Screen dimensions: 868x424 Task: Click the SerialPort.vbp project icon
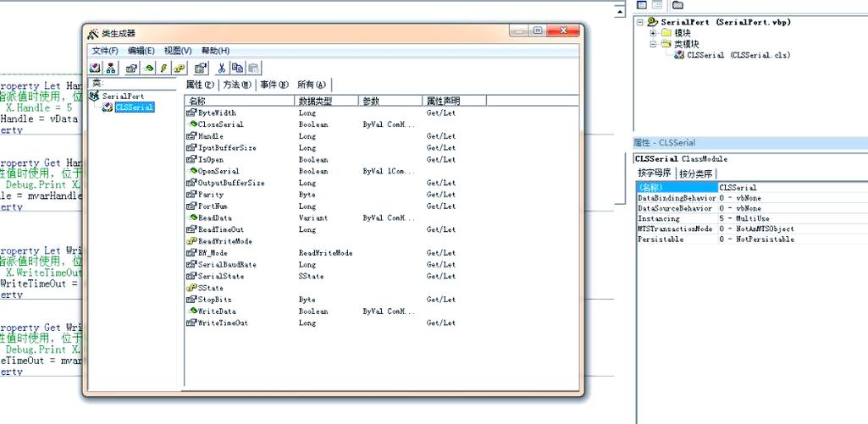click(x=653, y=22)
